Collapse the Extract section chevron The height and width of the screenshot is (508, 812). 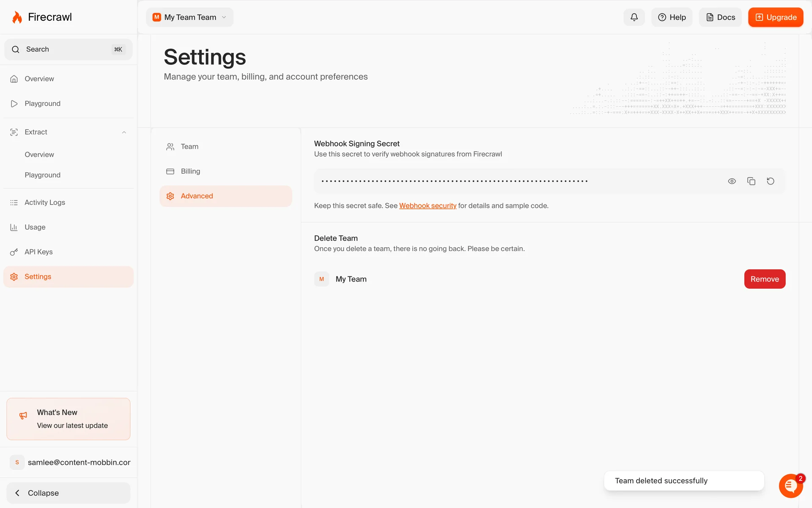(x=124, y=132)
